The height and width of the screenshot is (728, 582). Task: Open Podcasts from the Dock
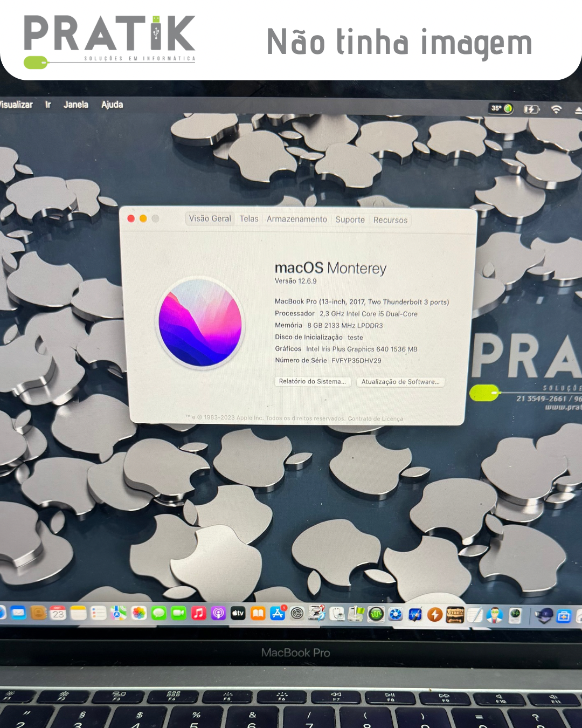pos(218,613)
